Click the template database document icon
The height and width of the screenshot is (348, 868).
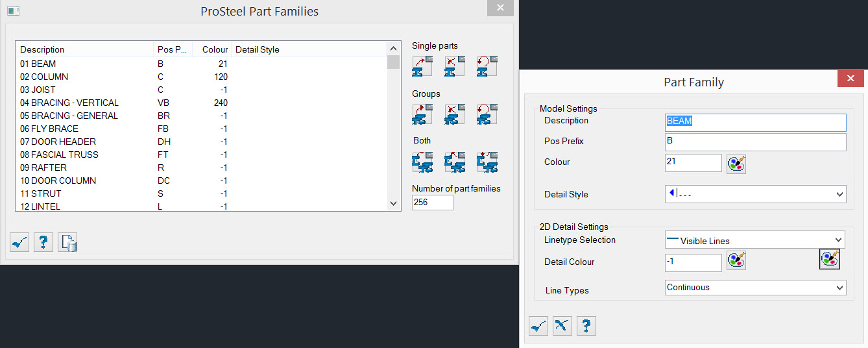point(67,242)
